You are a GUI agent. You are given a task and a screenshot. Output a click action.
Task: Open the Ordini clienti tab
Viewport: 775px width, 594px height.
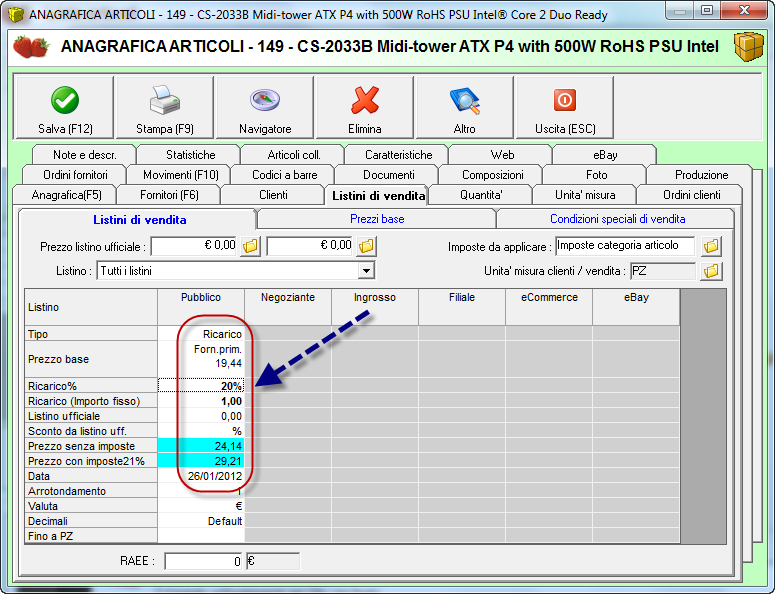[x=691, y=195]
